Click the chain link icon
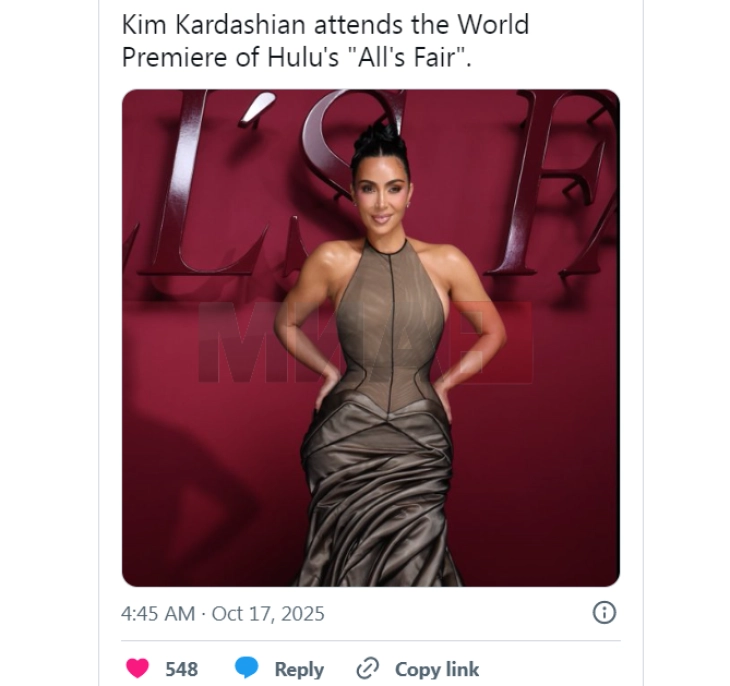 pos(368,668)
